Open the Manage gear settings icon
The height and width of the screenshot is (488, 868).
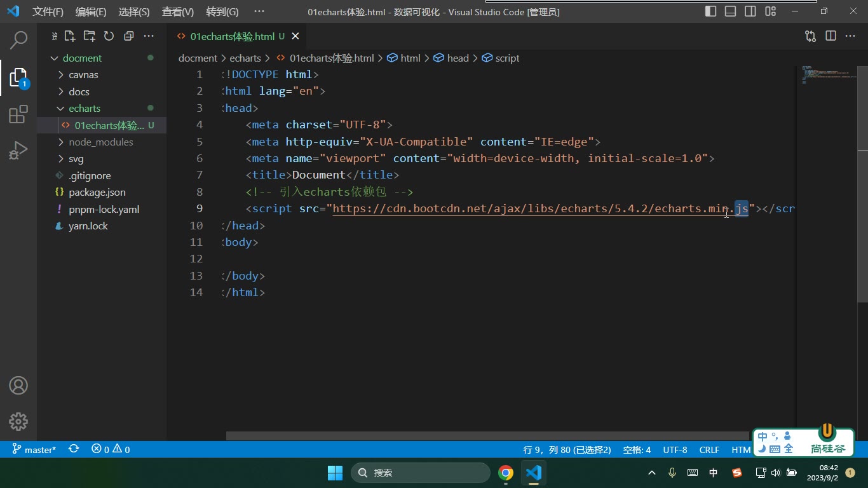click(x=18, y=421)
